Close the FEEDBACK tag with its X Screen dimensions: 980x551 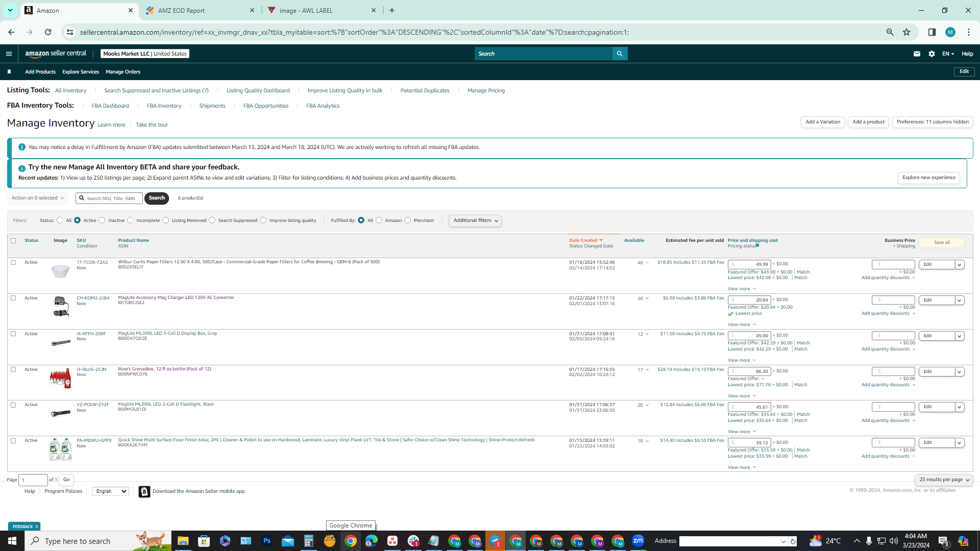click(x=37, y=527)
